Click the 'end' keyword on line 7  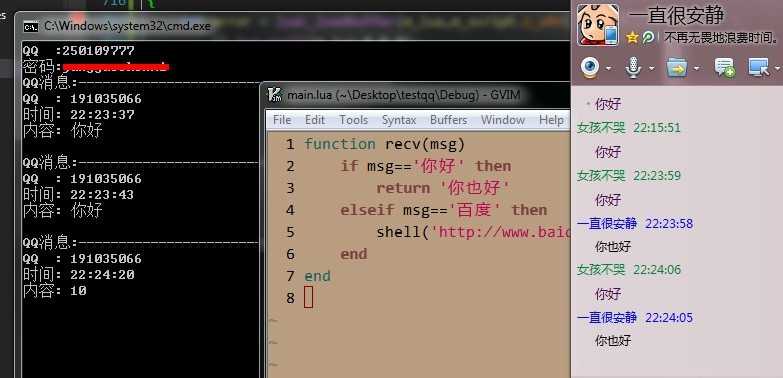pyautogui.click(x=318, y=276)
